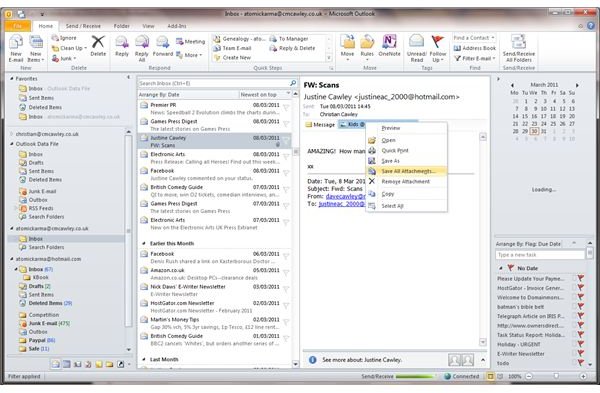The height and width of the screenshot is (393, 600).
Task: Open the OneNote ribbon icon
Action: (x=389, y=46)
